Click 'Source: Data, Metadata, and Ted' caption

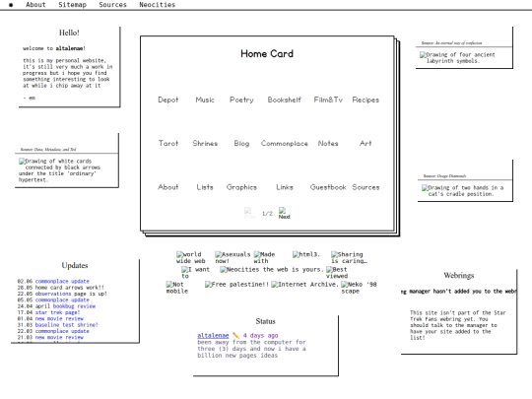point(48,150)
